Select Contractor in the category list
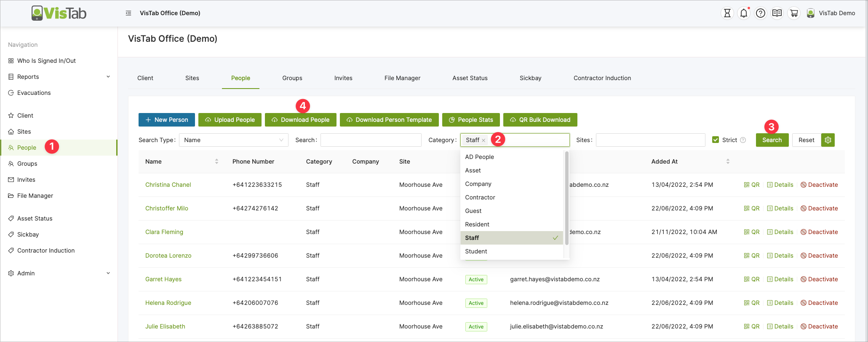This screenshot has height=342, width=868. [480, 197]
